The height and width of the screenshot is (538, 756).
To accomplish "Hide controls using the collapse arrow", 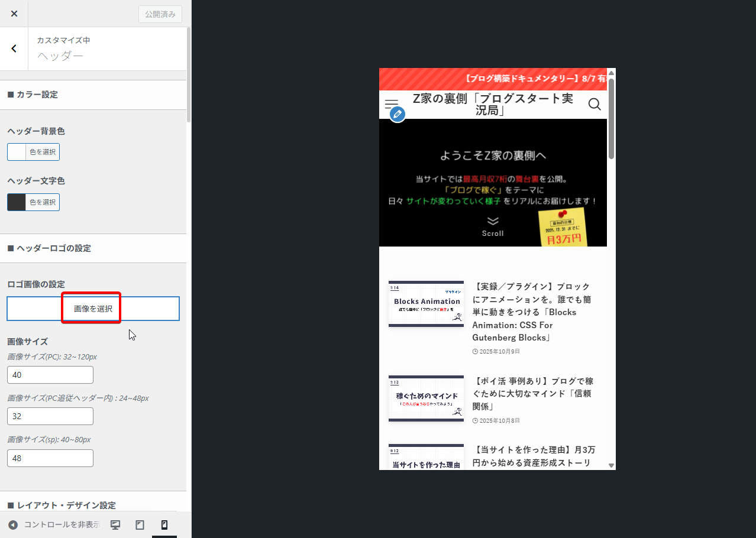I will pos(13,525).
